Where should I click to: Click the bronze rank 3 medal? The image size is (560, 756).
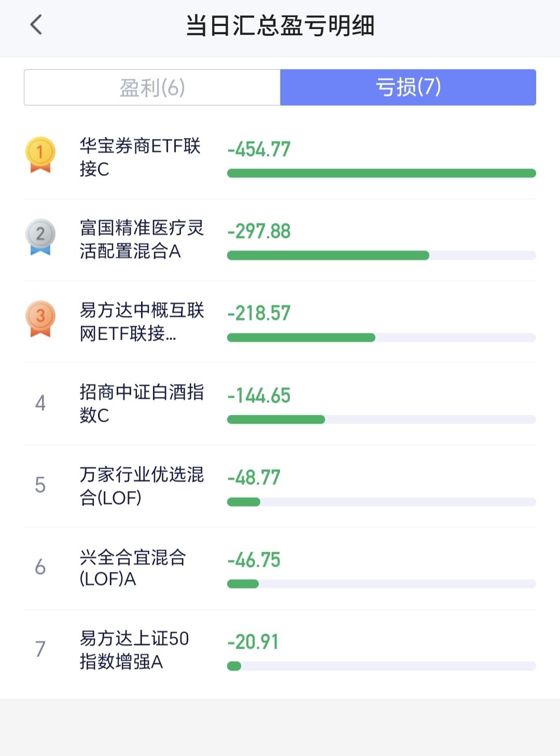coord(40,318)
